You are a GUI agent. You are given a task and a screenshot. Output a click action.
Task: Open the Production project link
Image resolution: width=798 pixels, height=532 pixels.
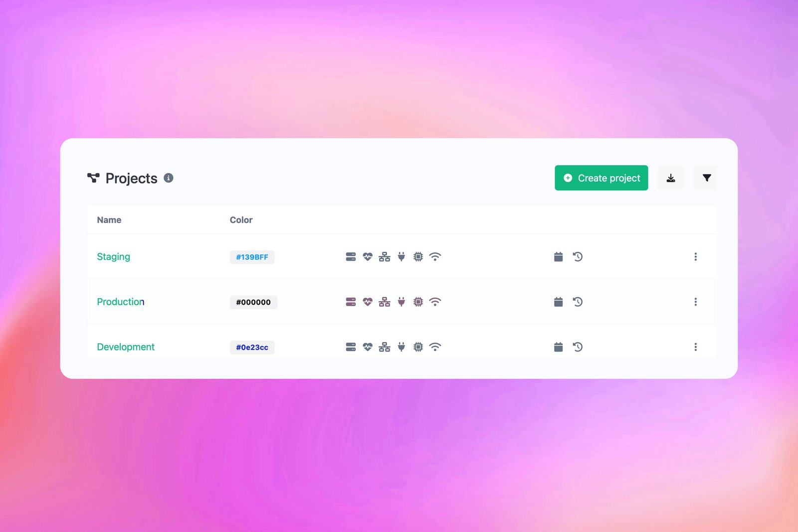click(121, 302)
